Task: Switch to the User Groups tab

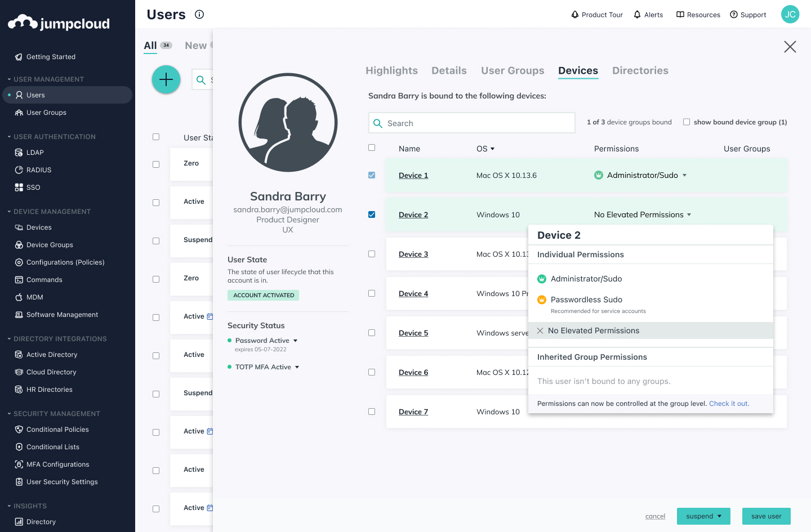Action: tap(513, 70)
